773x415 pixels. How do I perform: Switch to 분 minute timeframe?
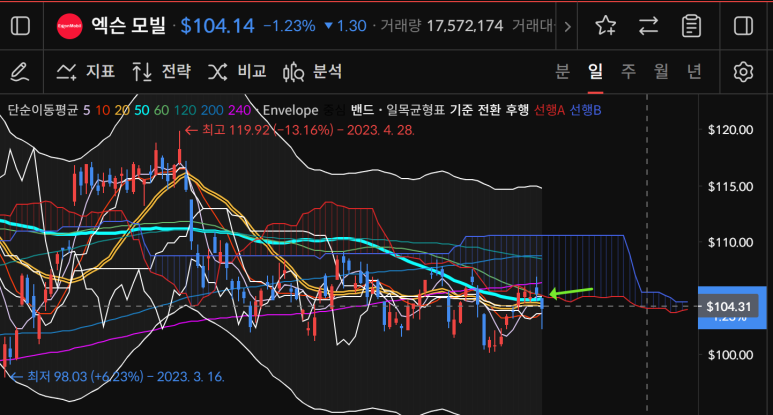[562, 71]
